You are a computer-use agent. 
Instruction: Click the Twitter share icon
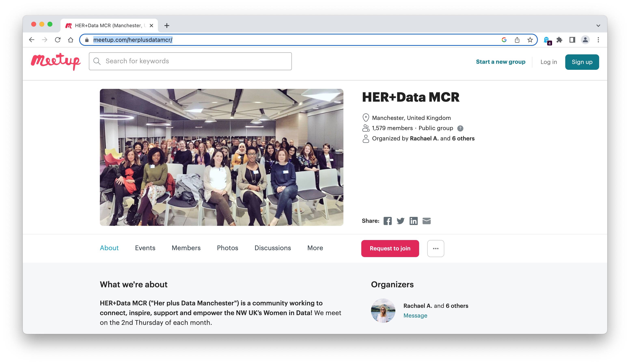tap(400, 221)
